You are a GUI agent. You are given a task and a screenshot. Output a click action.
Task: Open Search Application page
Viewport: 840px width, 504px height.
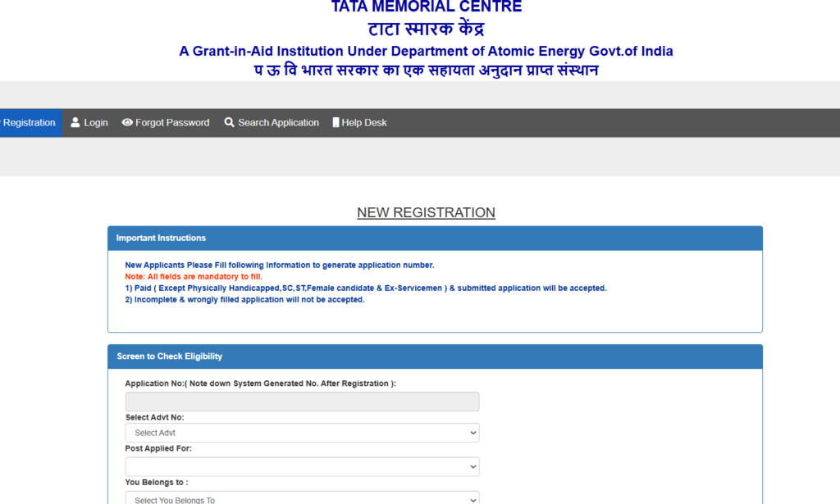pyautogui.click(x=272, y=123)
